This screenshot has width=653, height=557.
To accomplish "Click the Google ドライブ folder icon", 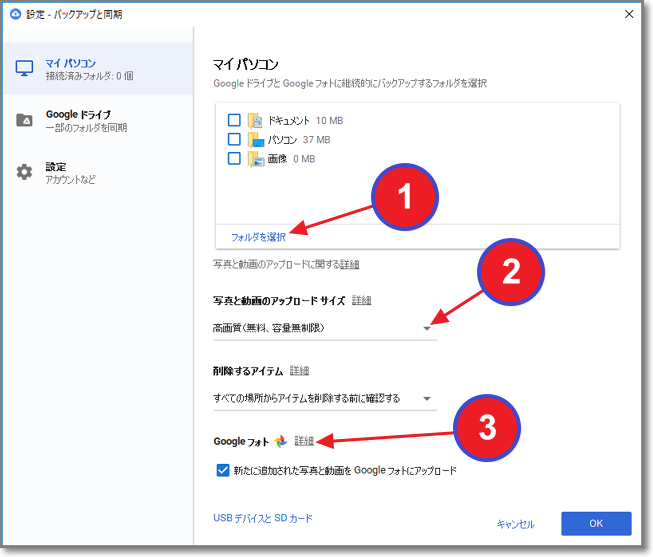I will [x=25, y=121].
